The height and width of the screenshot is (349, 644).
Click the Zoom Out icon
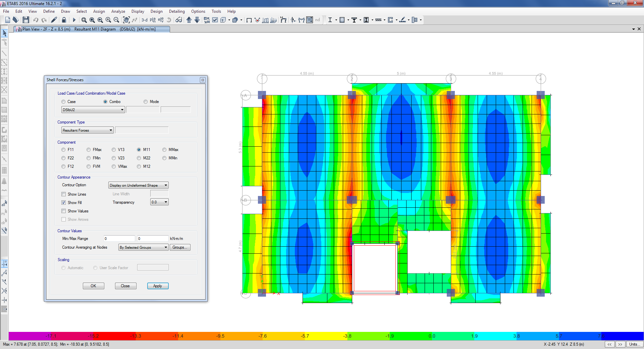(116, 20)
